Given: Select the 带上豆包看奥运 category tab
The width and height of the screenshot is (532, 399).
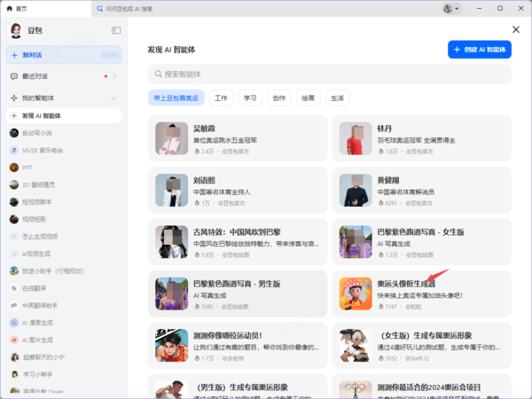Looking at the screenshot, I should (176, 98).
